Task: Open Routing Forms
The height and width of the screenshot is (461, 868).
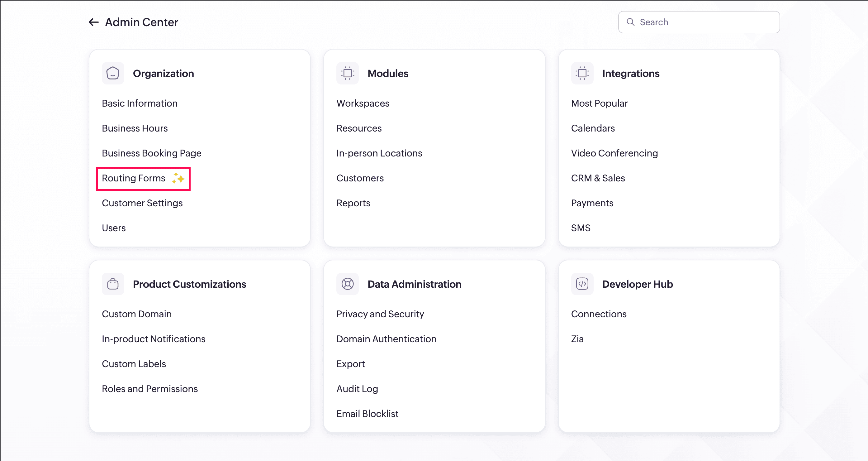Action: [133, 178]
